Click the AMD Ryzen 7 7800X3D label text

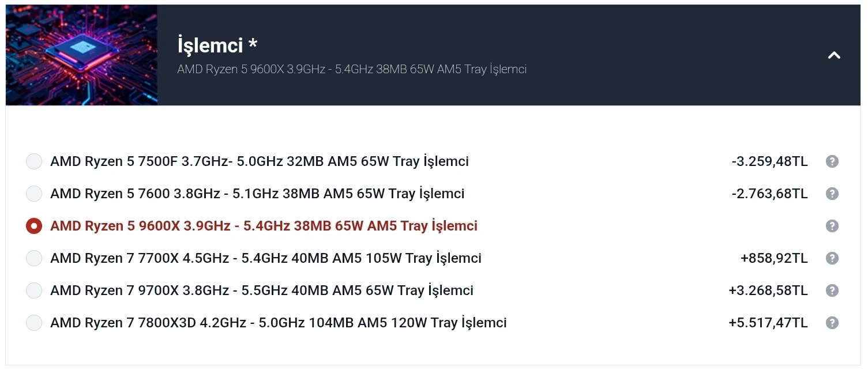pos(278,323)
